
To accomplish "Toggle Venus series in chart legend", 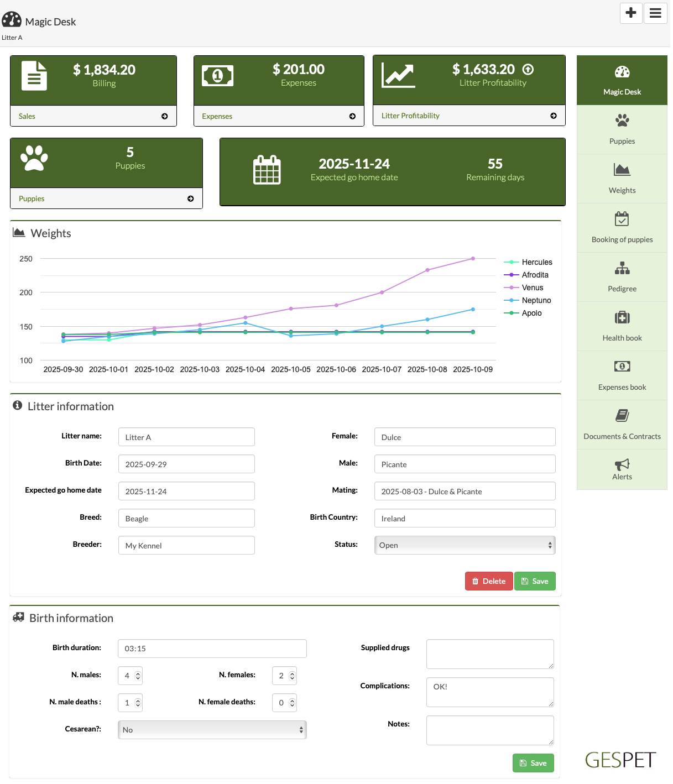I will [532, 288].
